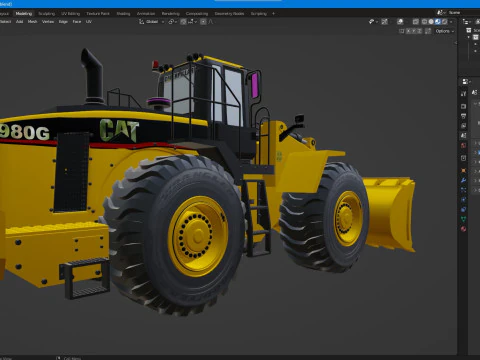480x360 pixels.
Task: Toggle auto merge vertices icon
Action: click(428, 31)
